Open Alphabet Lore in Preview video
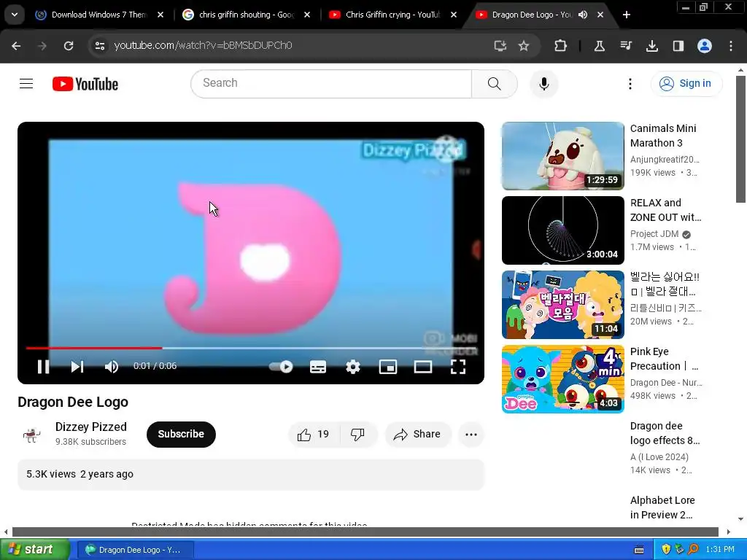 coord(662,507)
